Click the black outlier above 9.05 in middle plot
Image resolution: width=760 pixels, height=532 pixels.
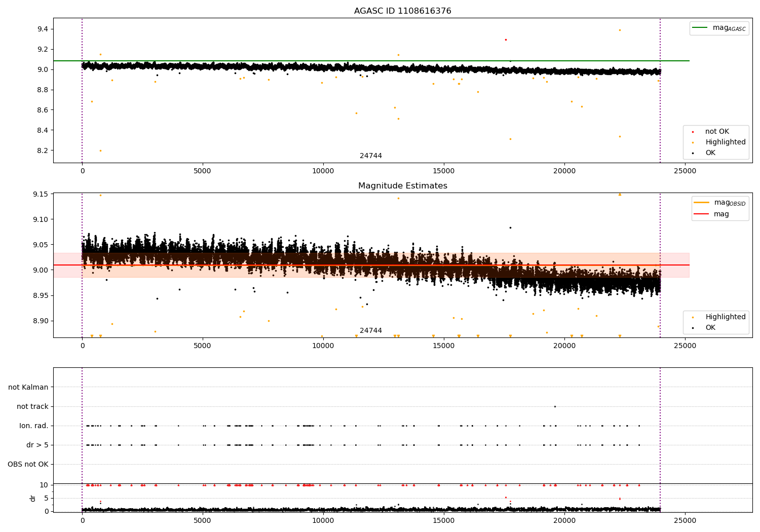510,227
